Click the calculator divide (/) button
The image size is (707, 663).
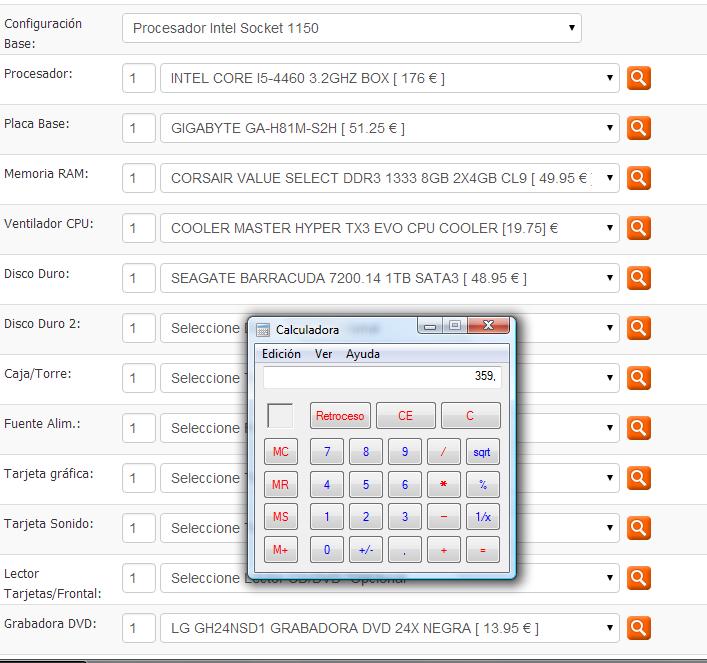(444, 451)
